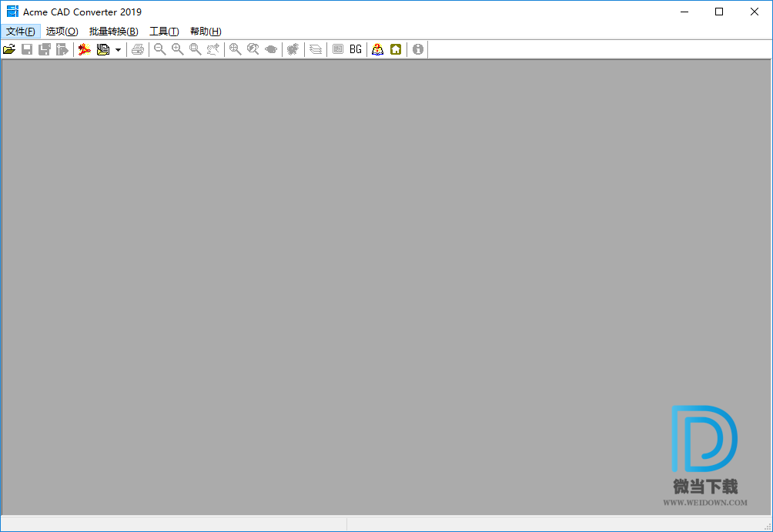Click the red PDF convert icon
This screenshot has width=773, height=532.
[85, 49]
